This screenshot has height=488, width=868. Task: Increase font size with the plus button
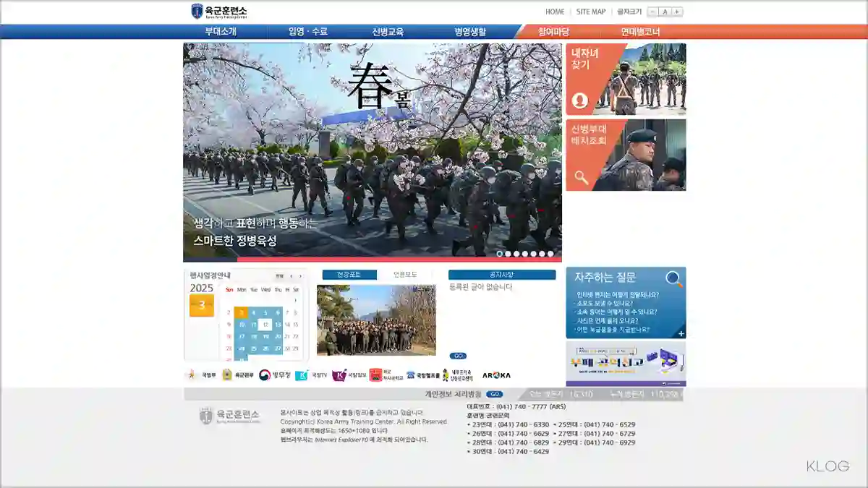tap(676, 11)
